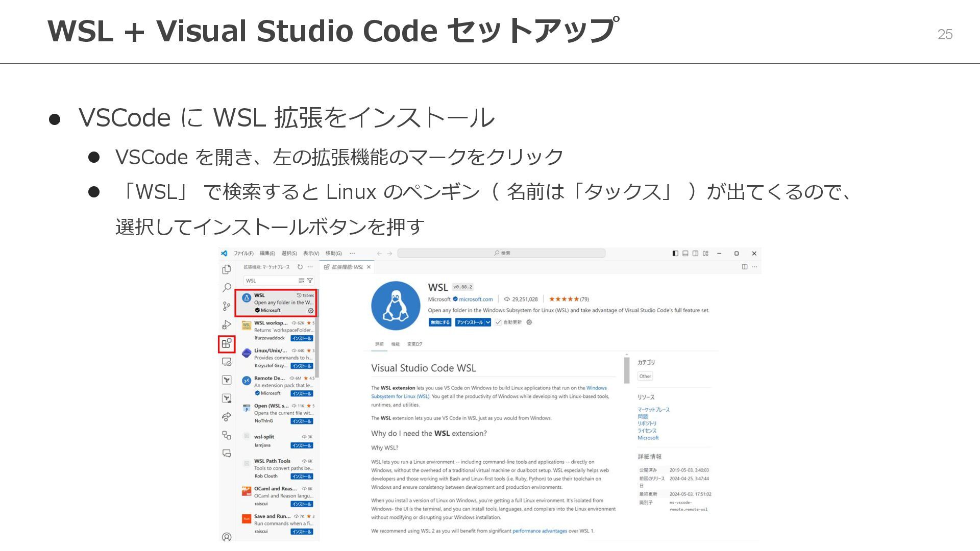Close the 拡張機能: WSL editor tab
The height and width of the screenshot is (551, 980).
coord(369,267)
